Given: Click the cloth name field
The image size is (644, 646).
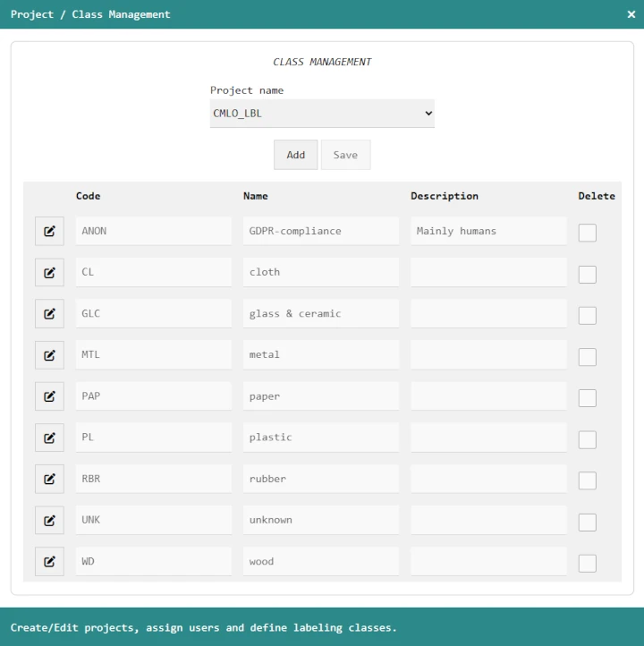Looking at the screenshot, I should [x=321, y=272].
